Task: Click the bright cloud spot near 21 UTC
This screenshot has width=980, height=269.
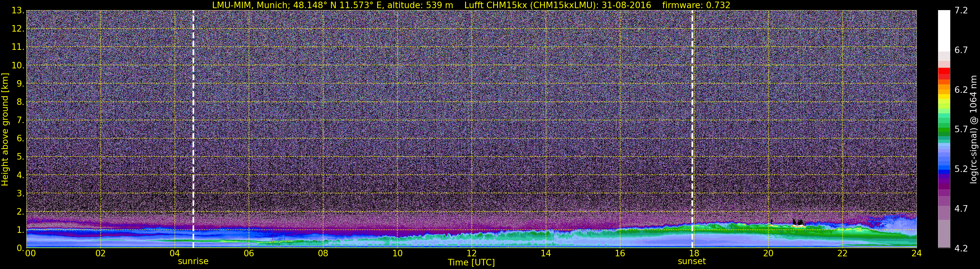Action: pos(799,226)
